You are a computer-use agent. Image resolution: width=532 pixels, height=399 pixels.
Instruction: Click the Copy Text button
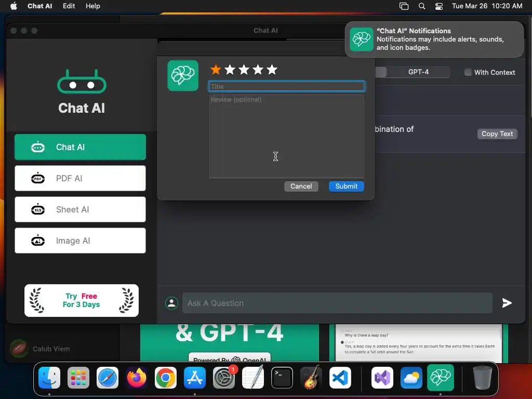click(497, 134)
